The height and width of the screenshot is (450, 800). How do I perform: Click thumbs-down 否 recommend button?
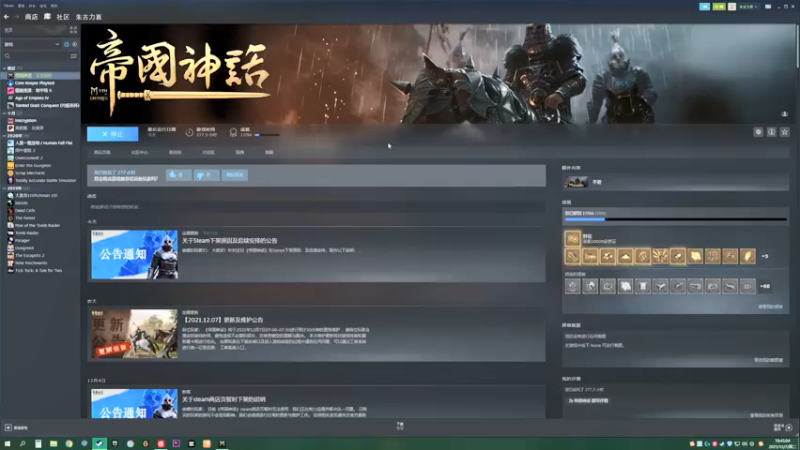tap(207, 175)
